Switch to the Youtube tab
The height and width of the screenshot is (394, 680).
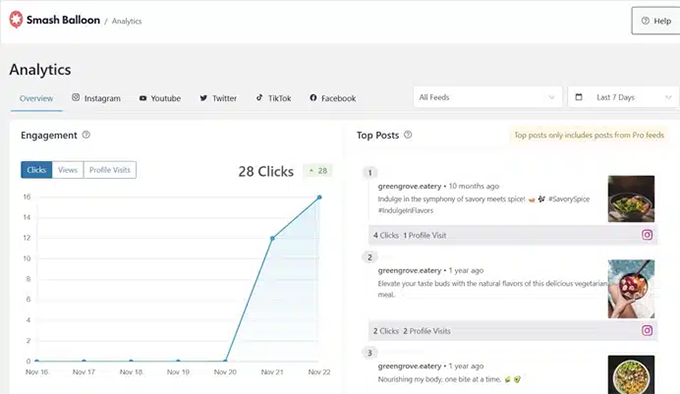pyautogui.click(x=160, y=98)
